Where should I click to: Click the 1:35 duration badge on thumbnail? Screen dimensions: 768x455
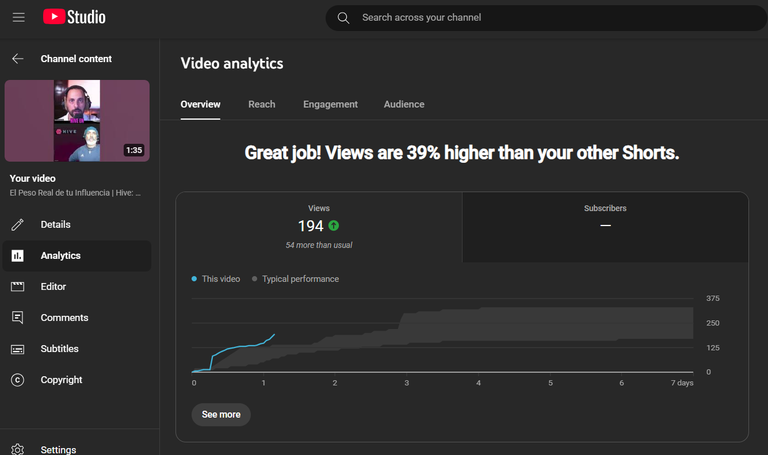134,150
